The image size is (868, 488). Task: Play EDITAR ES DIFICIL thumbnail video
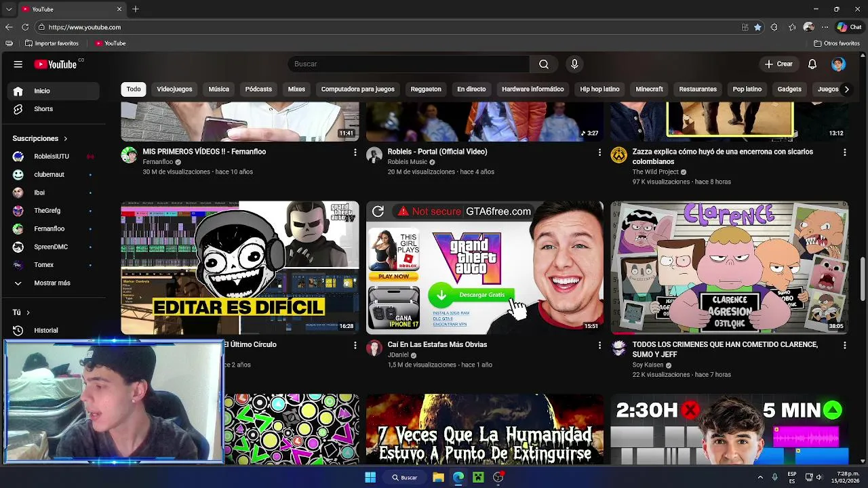click(240, 268)
